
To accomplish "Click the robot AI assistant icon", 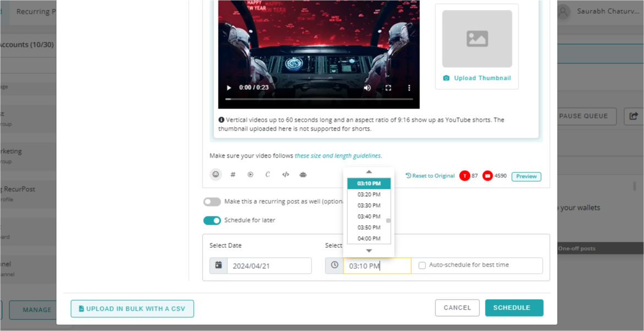I will click(x=303, y=175).
